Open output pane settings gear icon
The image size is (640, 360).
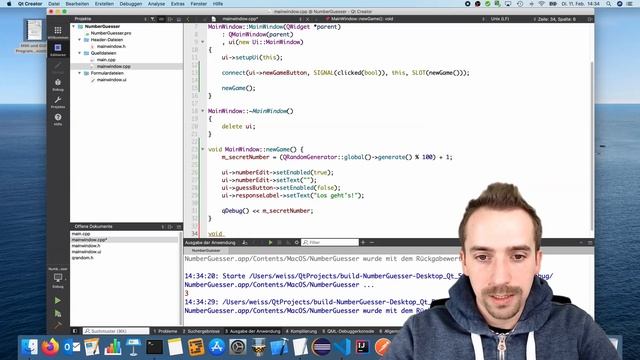tap(297, 242)
